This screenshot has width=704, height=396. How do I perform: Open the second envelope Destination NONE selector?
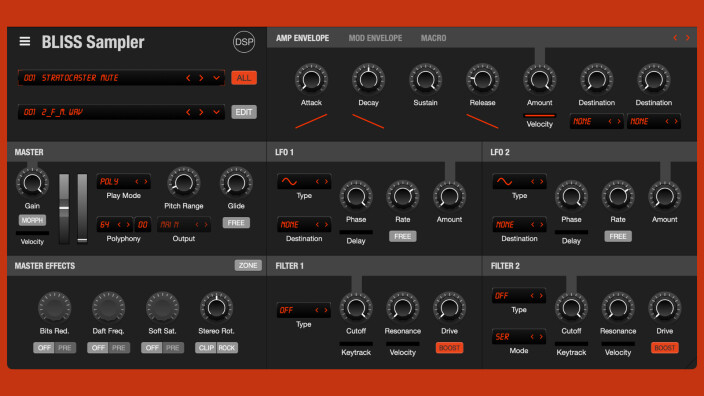[x=654, y=121]
